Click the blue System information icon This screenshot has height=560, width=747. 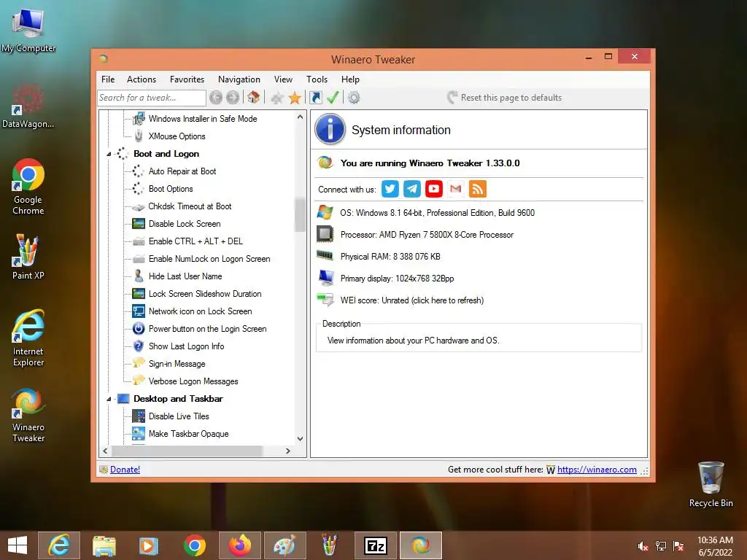click(330, 129)
